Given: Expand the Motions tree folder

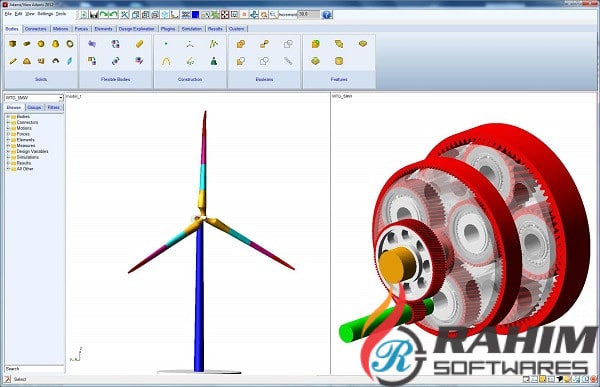Looking at the screenshot, I should click(x=8, y=128).
